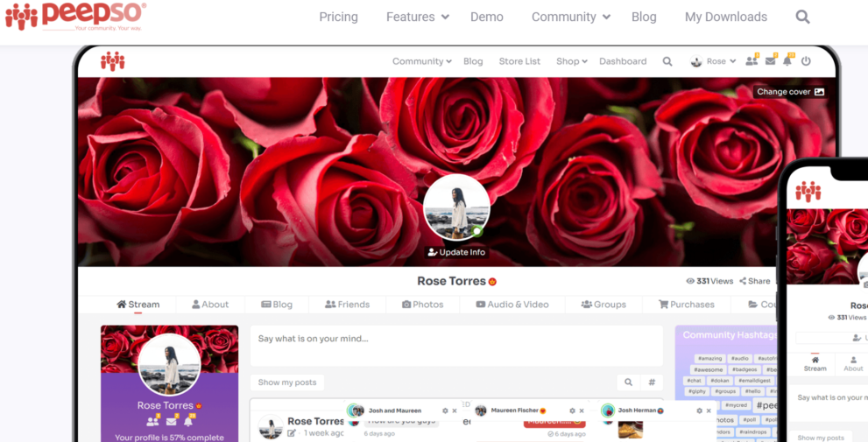Click the search icon in PeepSo header
The height and width of the screenshot is (442, 868).
point(802,17)
